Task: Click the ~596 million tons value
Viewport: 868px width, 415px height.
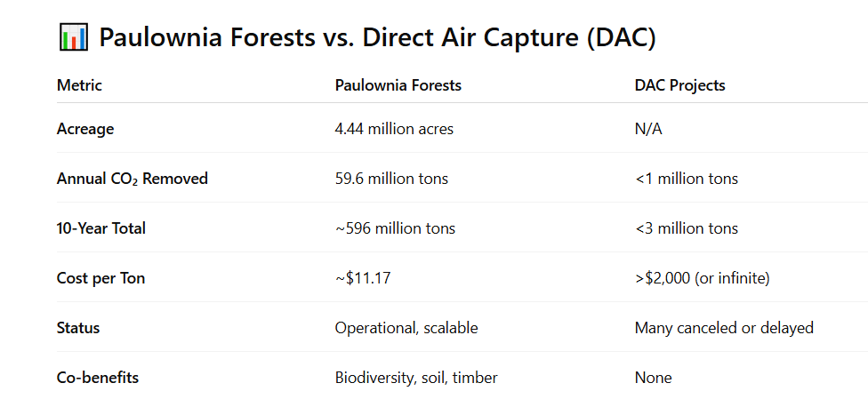Action: point(395,228)
